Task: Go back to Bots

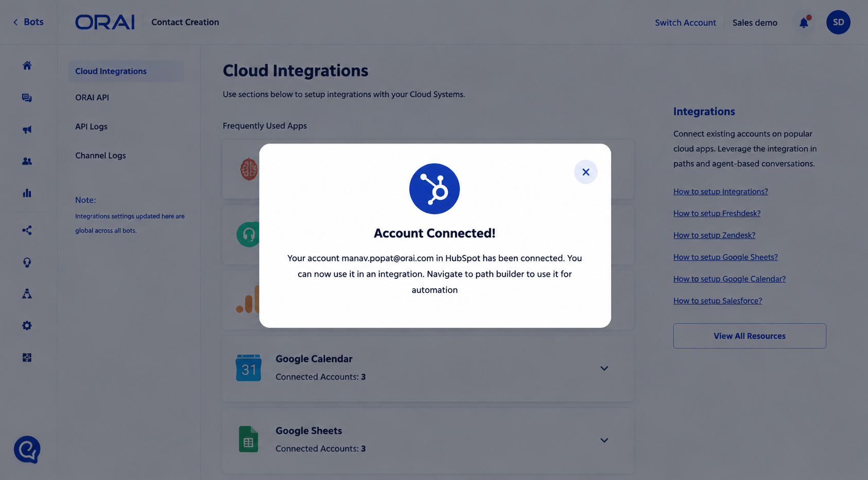Action: pos(28,22)
